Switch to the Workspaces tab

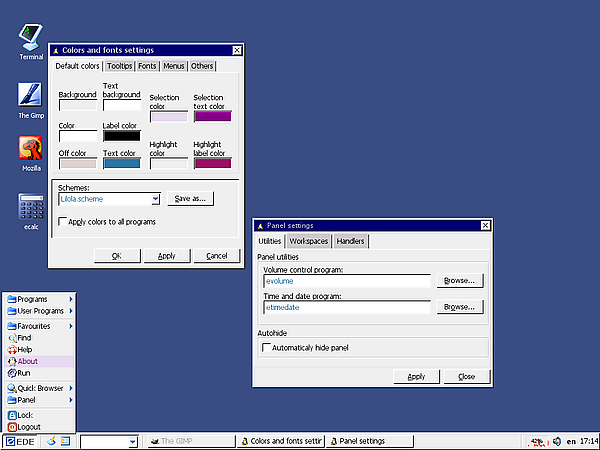309,241
